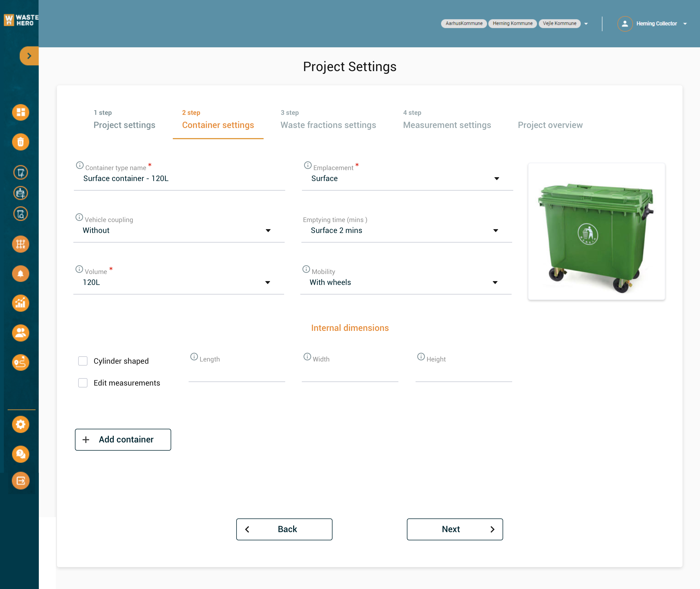Click info icon beside Mobility

point(306,269)
